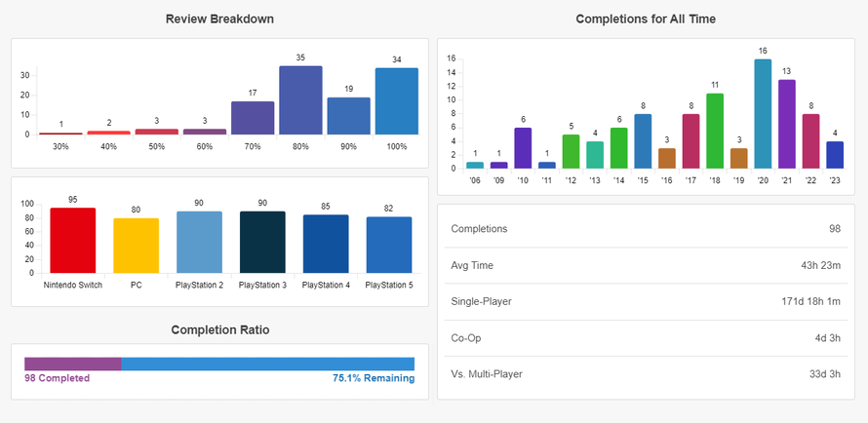The height and width of the screenshot is (423, 868).
Task: Click the red Nintendo Switch rating bar
Action: click(x=73, y=241)
